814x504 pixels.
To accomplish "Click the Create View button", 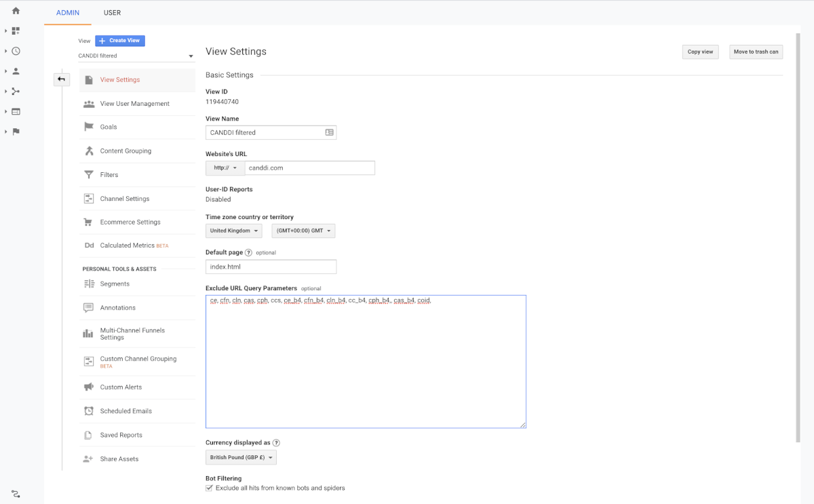I will [120, 41].
